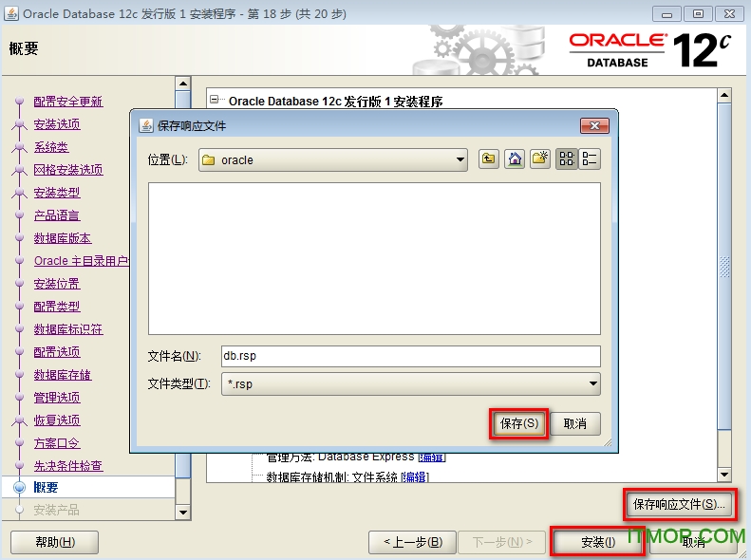The width and height of the screenshot is (751, 560).
Task: Go to the 数据库标识符 step
Action: pos(68,329)
